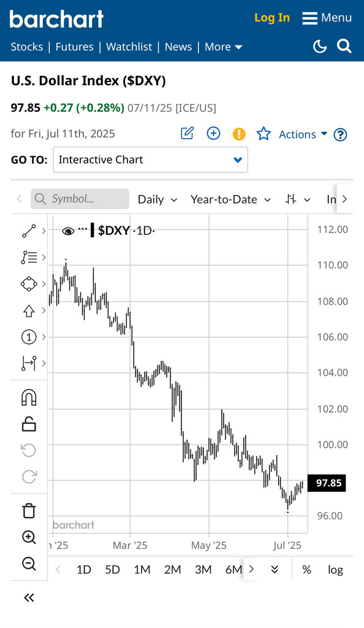Toggle the lock drawings icon
Viewport: 364px width, 628px height.
(x=29, y=424)
